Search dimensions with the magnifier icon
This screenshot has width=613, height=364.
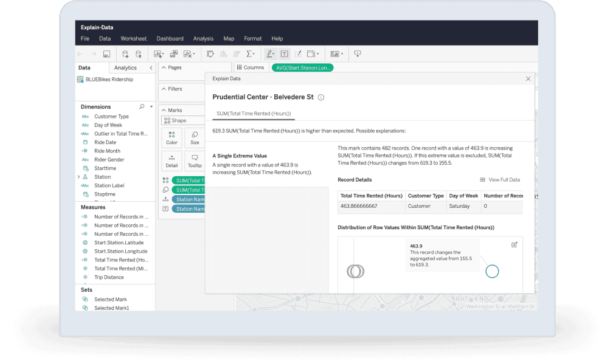[142, 106]
